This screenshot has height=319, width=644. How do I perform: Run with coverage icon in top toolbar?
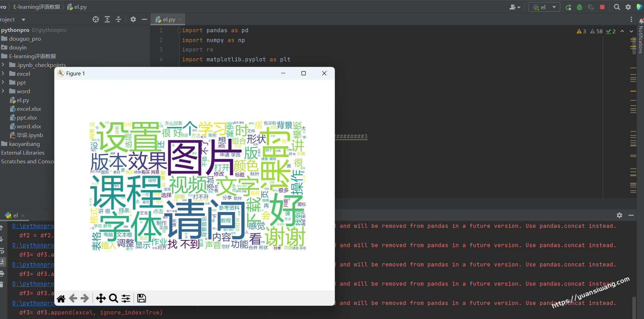click(x=591, y=7)
